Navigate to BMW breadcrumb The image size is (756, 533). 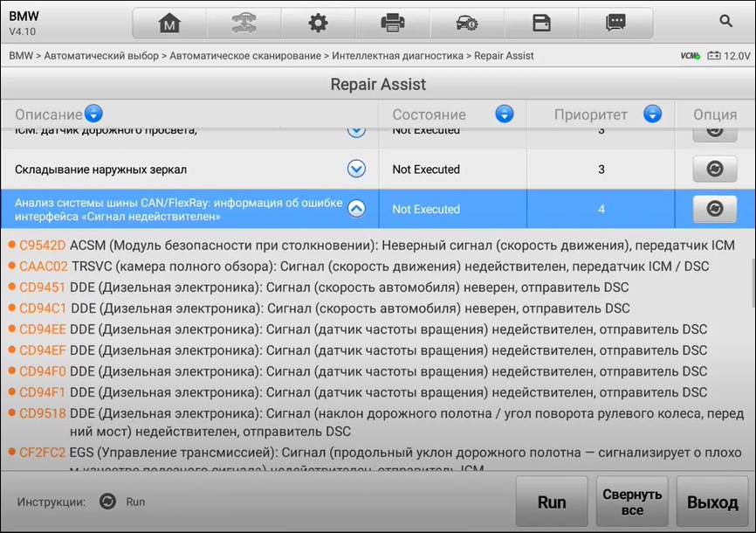(x=21, y=56)
